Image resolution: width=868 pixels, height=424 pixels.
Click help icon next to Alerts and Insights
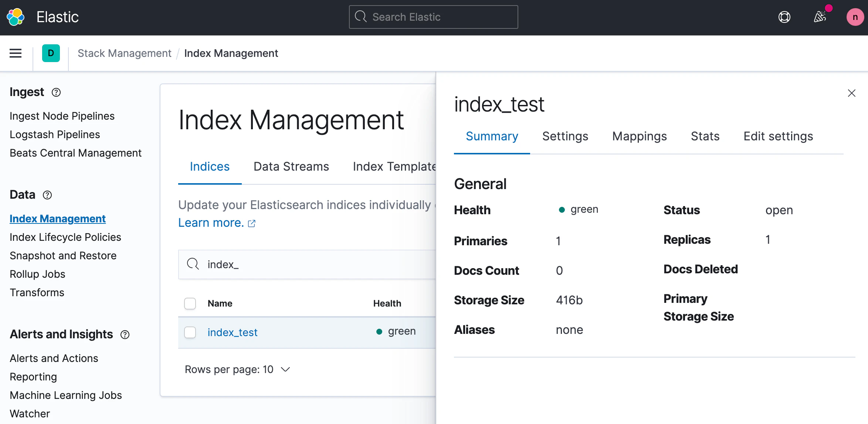(125, 335)
